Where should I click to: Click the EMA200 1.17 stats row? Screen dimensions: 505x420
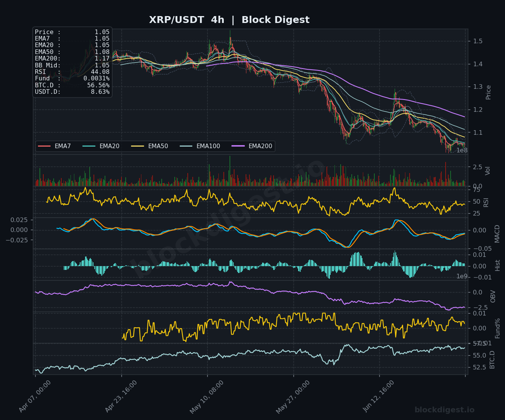[x=72, y=59]
